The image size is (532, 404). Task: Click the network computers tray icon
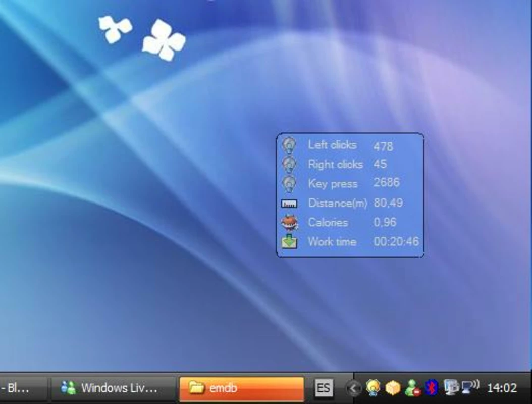pos(451,387)
